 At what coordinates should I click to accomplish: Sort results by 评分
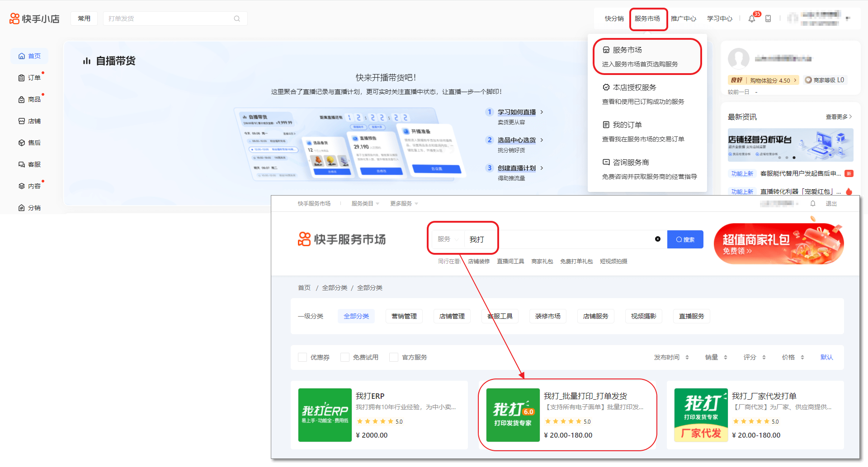click(x=755, y=357)
